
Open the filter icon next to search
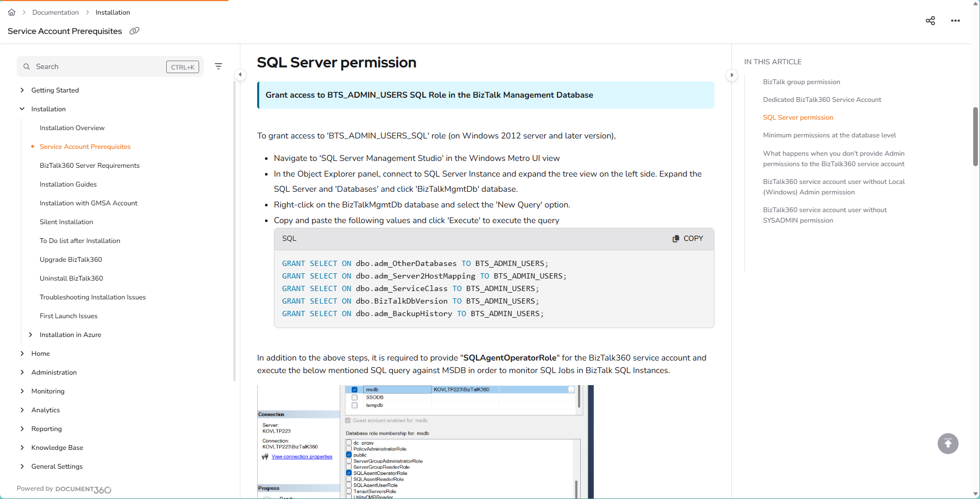pos(218,66)
